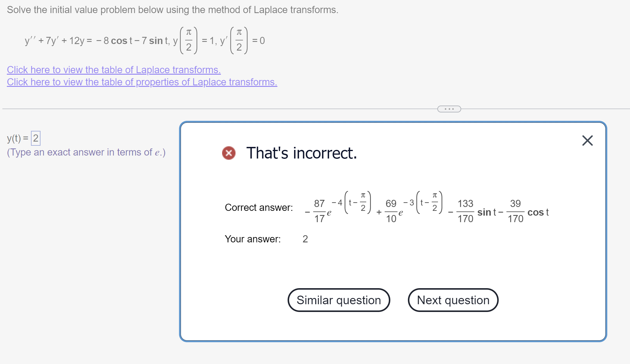Dismiss the feedback dialog with the X
630x364 pixels.
[x=587, y=141]
